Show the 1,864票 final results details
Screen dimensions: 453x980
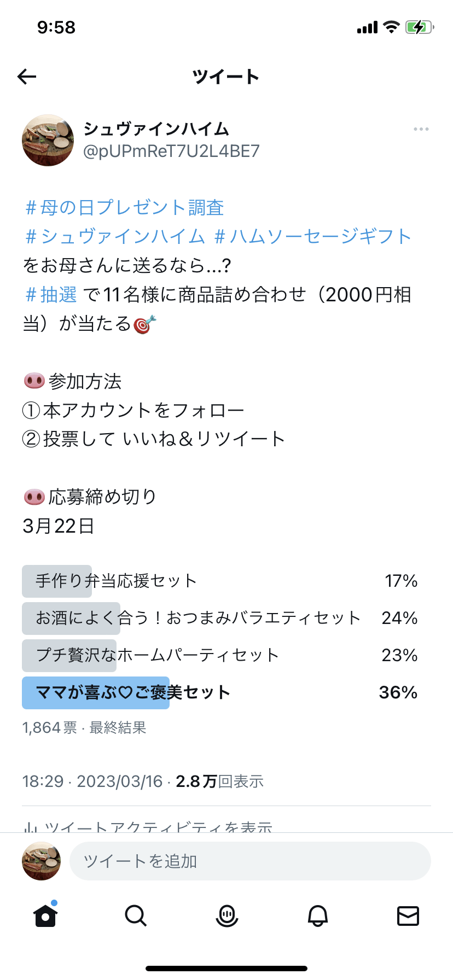coord(49,728)
